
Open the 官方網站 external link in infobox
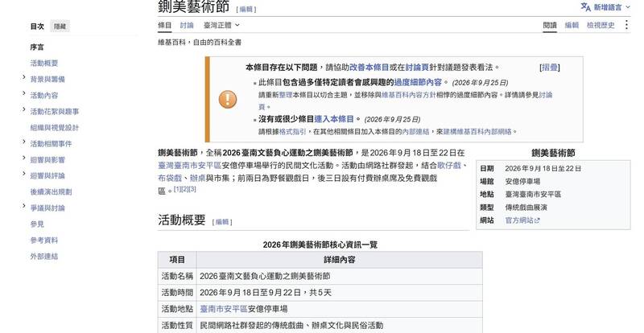[x=522, y=220]
